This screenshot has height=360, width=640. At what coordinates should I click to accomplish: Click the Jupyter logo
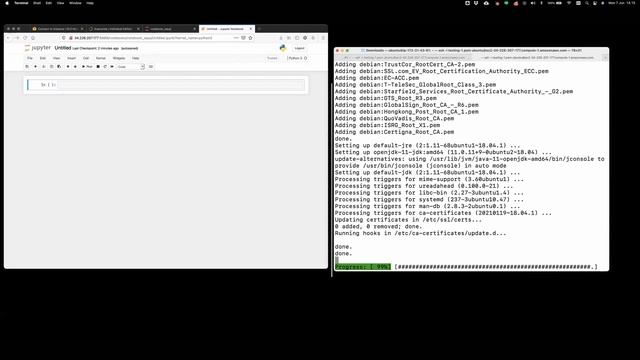coord(38,48)
